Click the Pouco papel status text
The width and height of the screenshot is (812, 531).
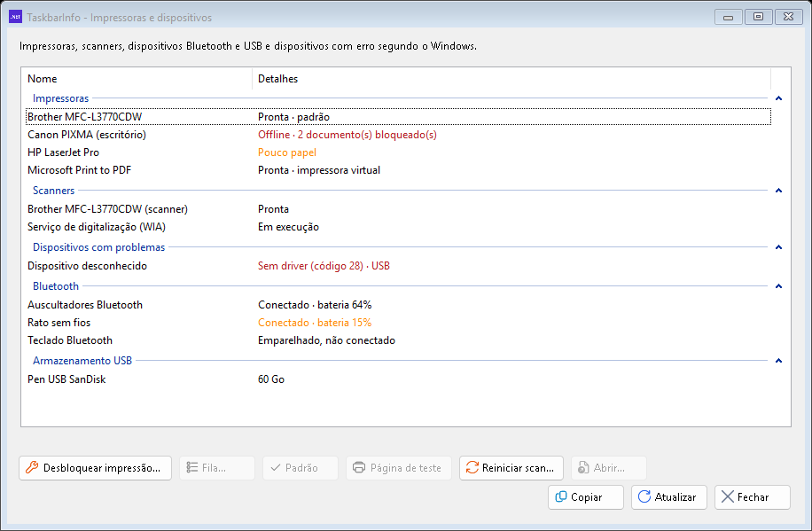pos(287,152)
